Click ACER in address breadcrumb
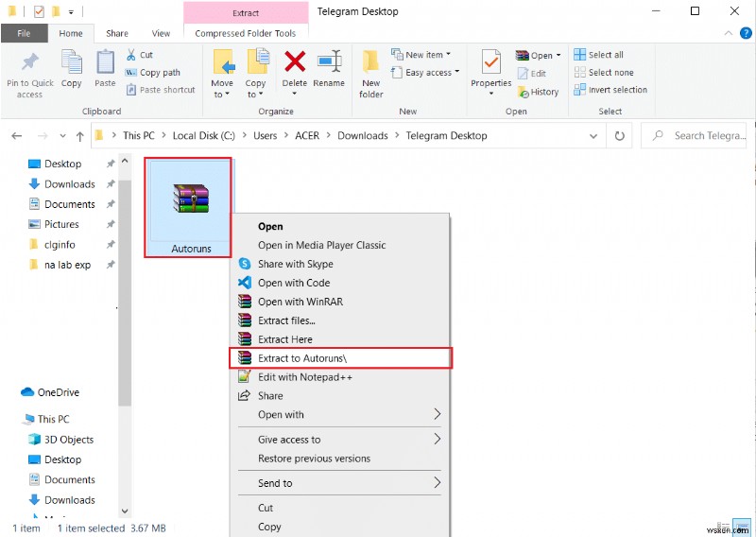756x537 pixels. click(307, 135)
